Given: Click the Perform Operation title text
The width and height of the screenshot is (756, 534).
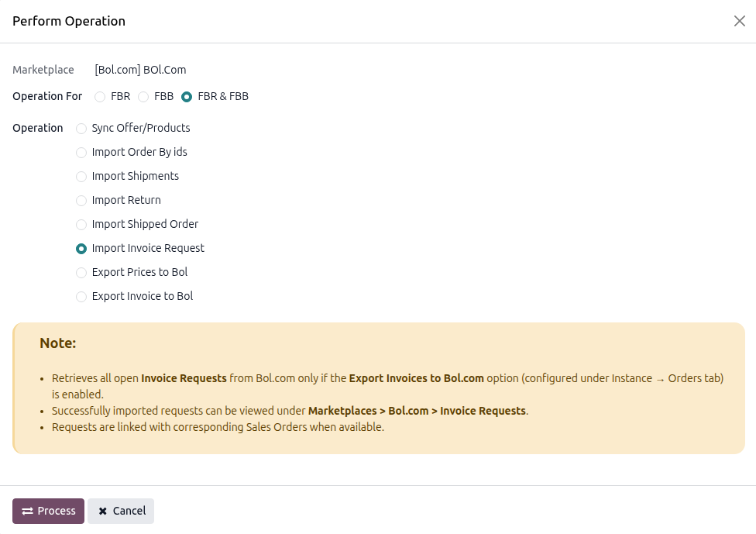Looking at the screenshot, I should click(69, 21).
